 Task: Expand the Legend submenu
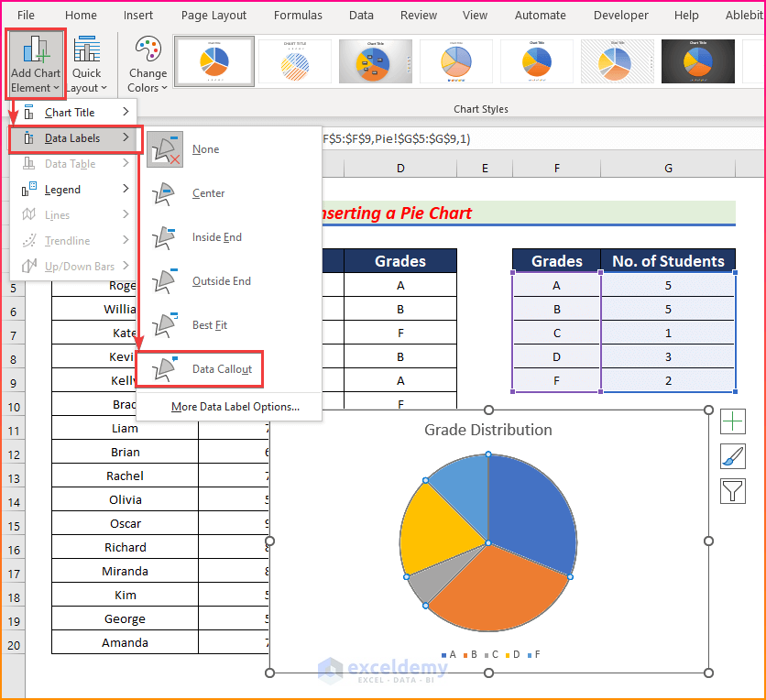tap(72, 190)
